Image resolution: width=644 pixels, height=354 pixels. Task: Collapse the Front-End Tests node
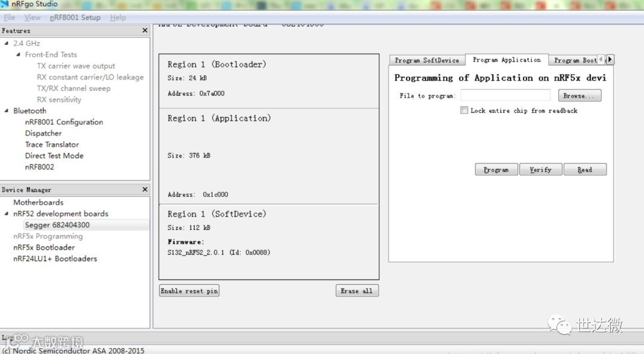tap(18, 54)
